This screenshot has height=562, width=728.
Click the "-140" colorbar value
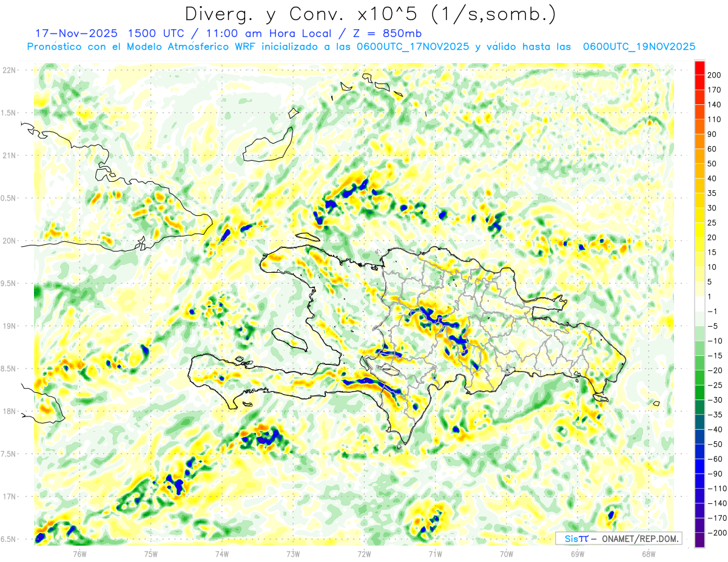pos(718,503)
